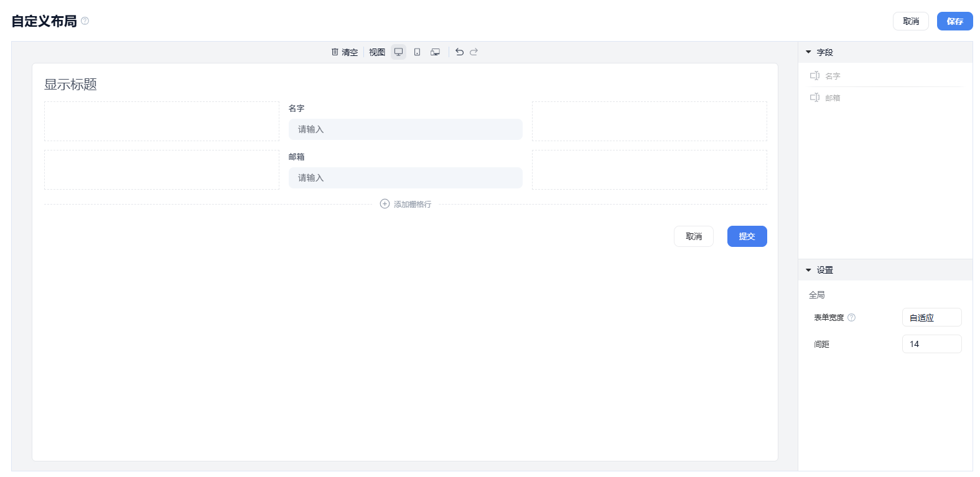Click the 间距 value field showing 14
The width and height of the screenshot is (980, 477).
[931, 344]
